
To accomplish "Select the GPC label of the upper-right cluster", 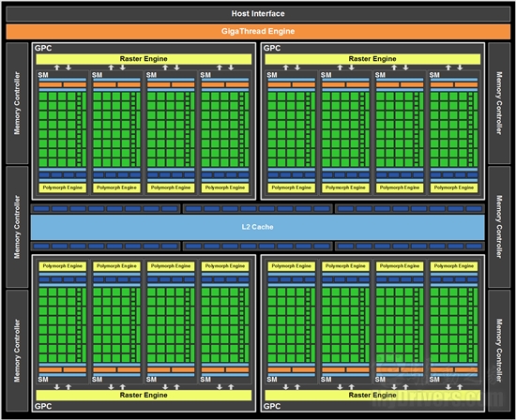I will pyautogui.click(x=272, y=48).
